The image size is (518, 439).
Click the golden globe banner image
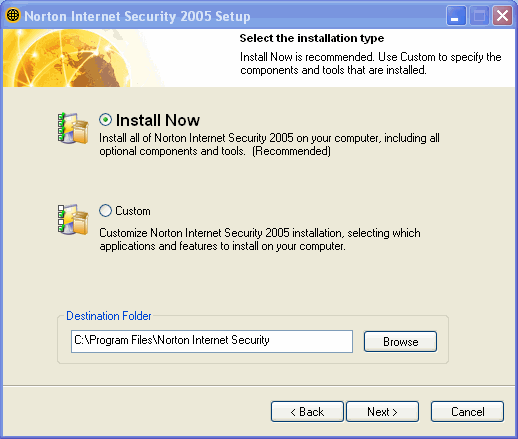point(83,58)
